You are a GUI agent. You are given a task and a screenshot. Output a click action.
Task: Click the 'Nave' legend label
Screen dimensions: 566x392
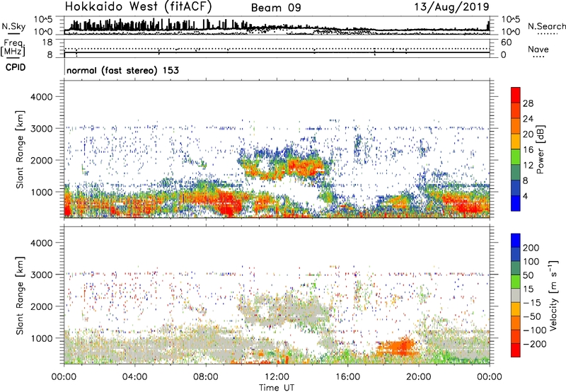coord(538,49)
